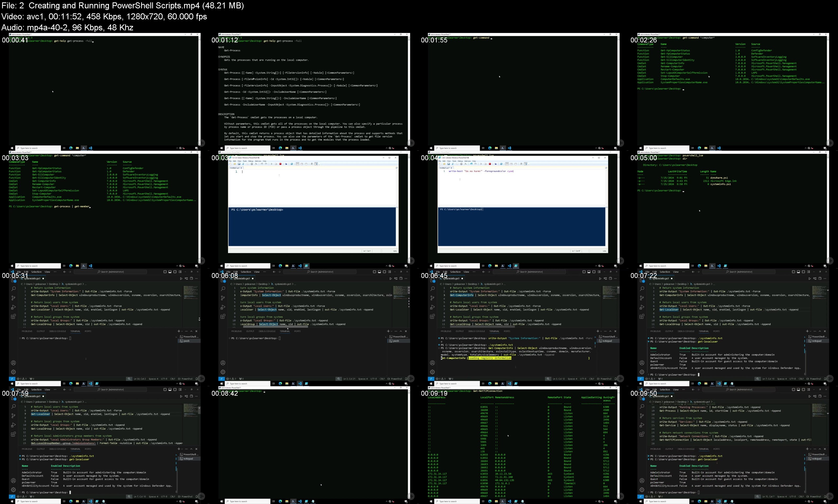In the 00:00:41 frame, click the Edge taskbar icon
Screen dimensions: 838x504
(x=71, y=148)
